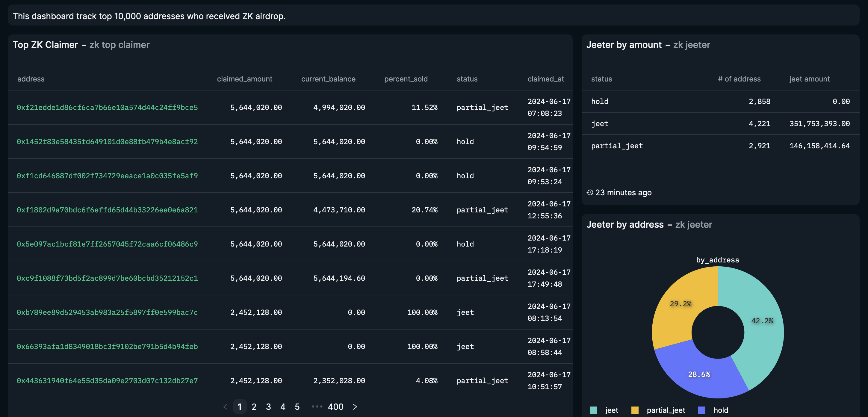
Task: Toggle hold legend blue swatch
Action: (x=701, y=410)
